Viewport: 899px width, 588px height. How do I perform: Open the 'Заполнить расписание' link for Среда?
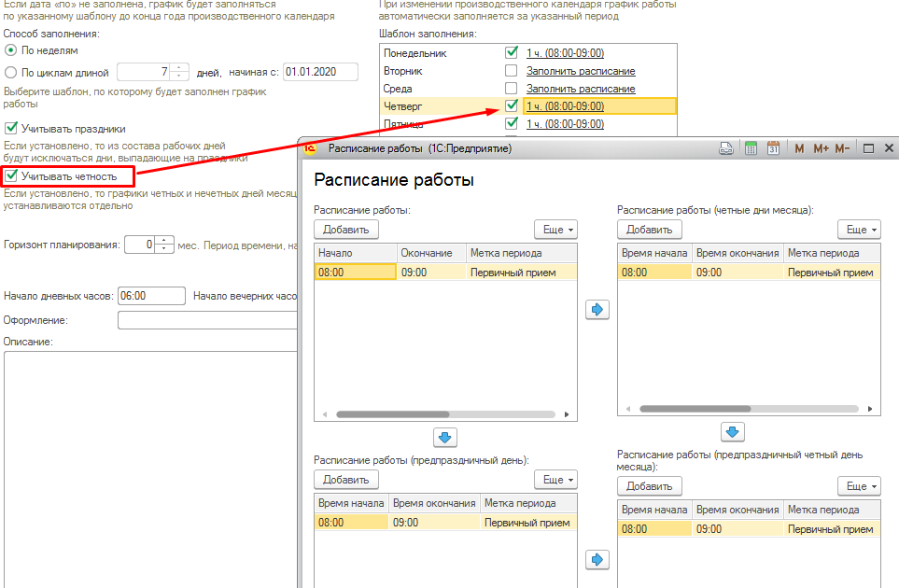tap(580, 89)
